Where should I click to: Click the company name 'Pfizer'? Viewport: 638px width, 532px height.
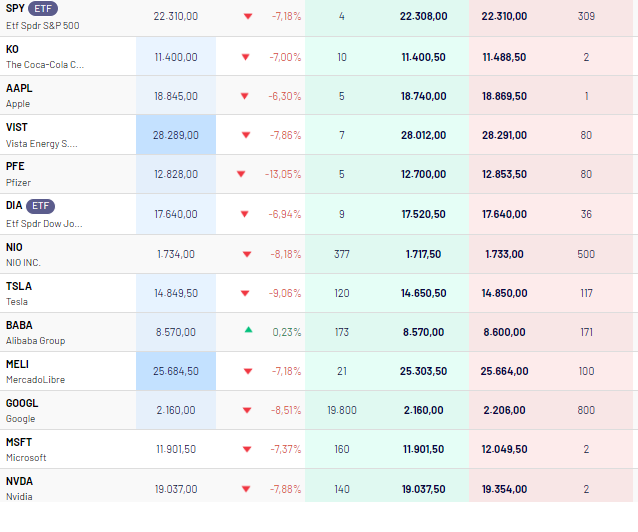tap(18, 183)
